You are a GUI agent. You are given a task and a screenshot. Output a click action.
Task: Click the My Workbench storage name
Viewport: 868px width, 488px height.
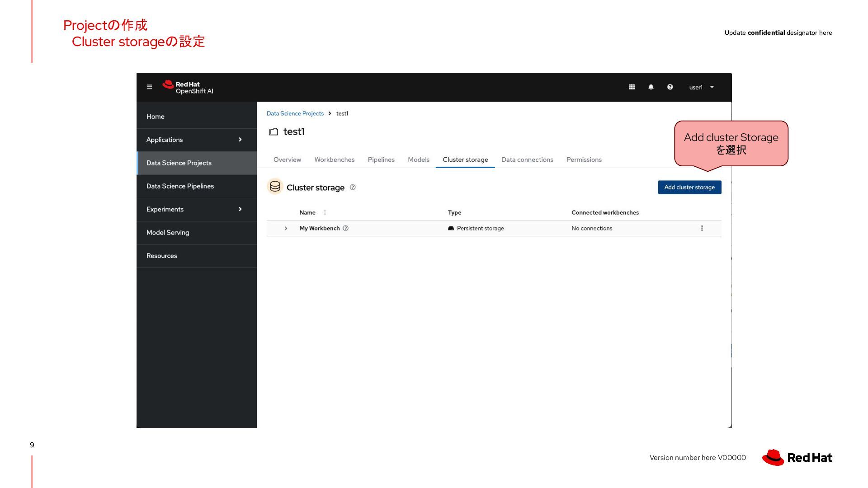320,228
